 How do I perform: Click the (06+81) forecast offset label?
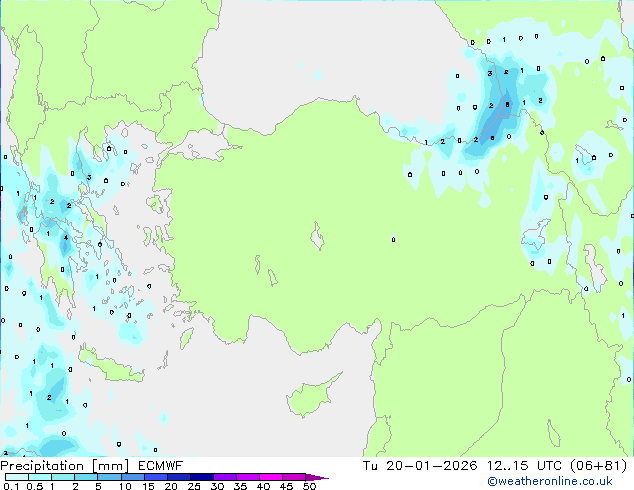pos(596,465)
